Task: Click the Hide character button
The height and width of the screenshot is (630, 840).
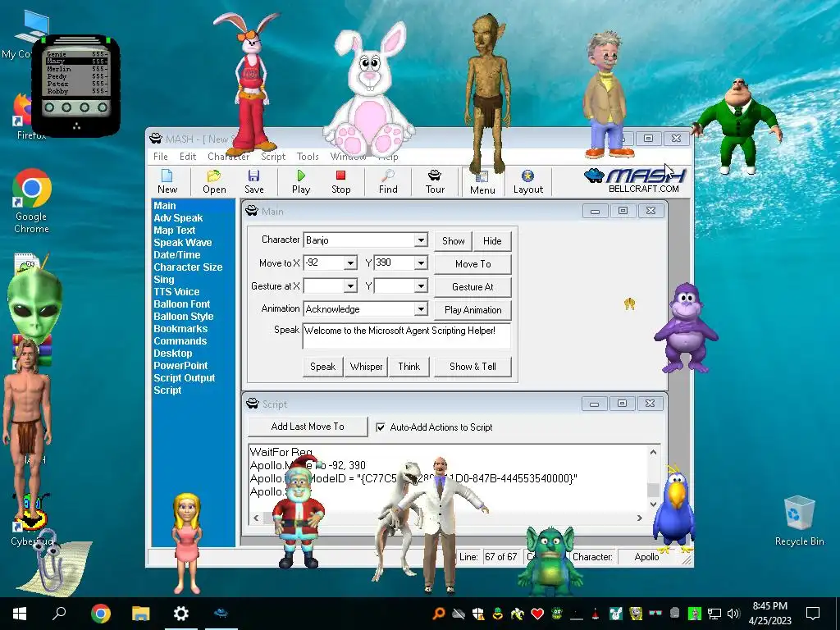Action: click(492, 241)
